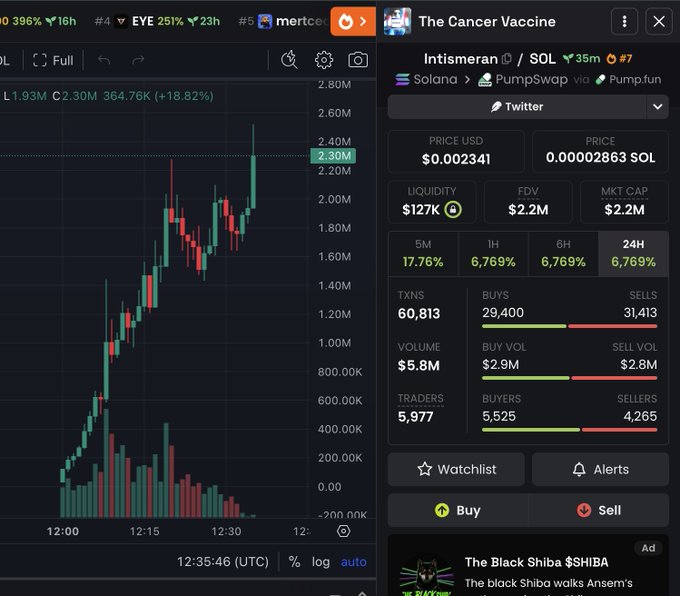Click the LIQUIDITY $127K value
680x596 pixels.
point(421,210)
